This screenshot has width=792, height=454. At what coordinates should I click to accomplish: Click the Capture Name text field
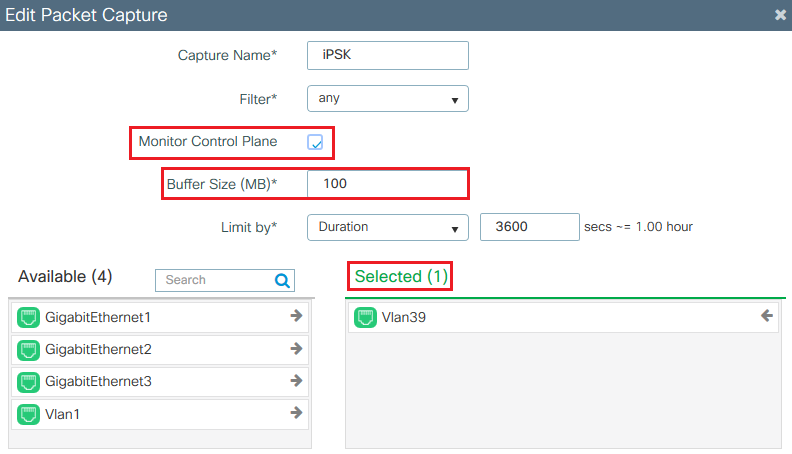387,55
